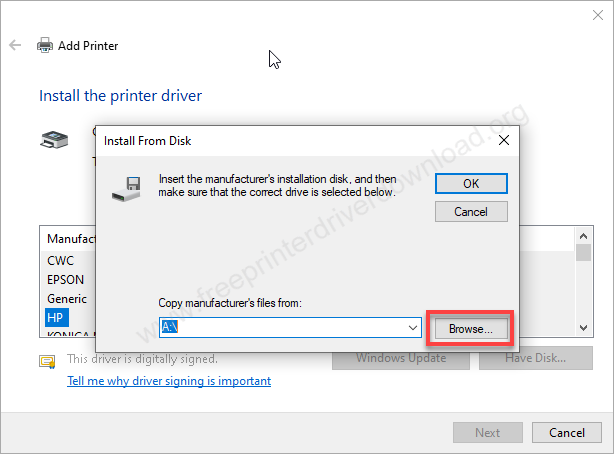This screenshot has height=454, width=614.
Task: Select HP in the manufacturer list
Action: (56, 316)
